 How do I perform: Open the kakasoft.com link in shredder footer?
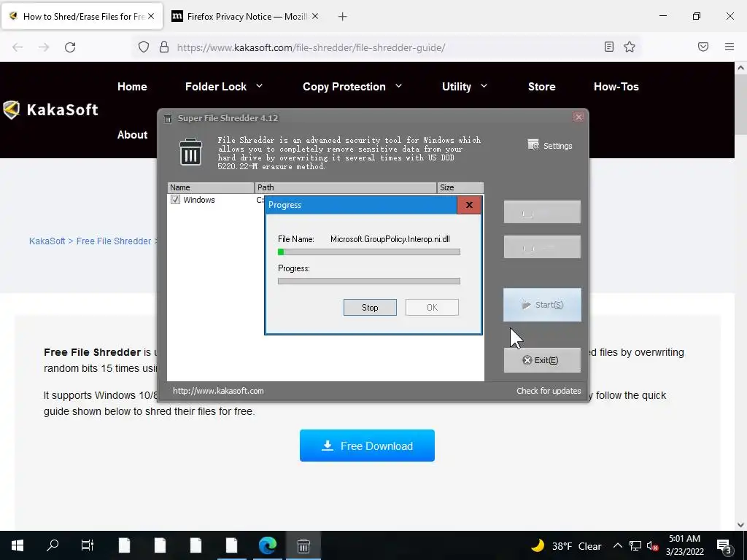point(218,391)
